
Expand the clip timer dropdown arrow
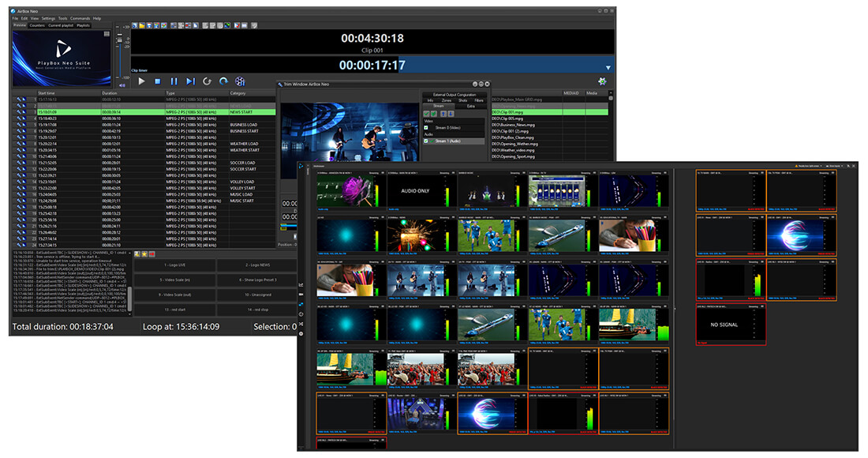coord(608,68)
